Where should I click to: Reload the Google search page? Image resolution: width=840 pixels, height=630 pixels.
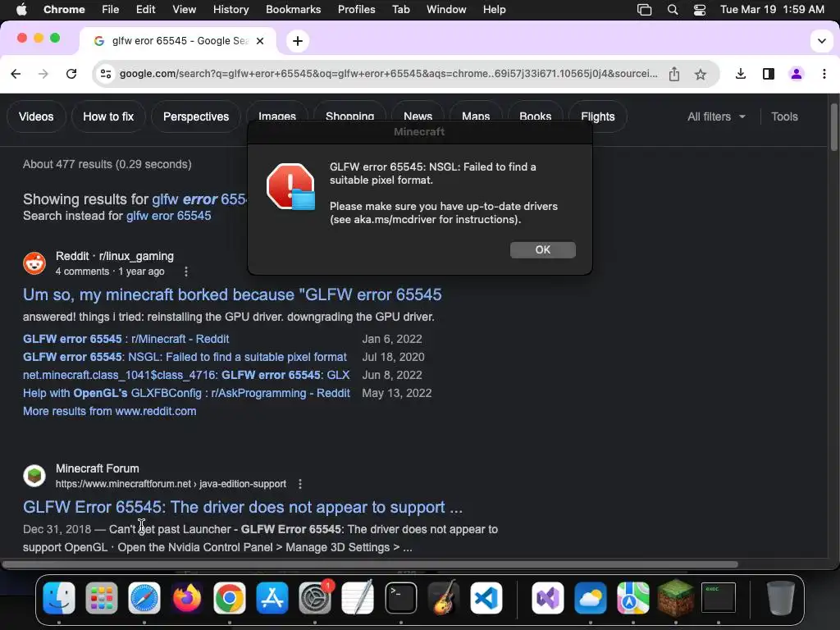[x=71, y=74]
